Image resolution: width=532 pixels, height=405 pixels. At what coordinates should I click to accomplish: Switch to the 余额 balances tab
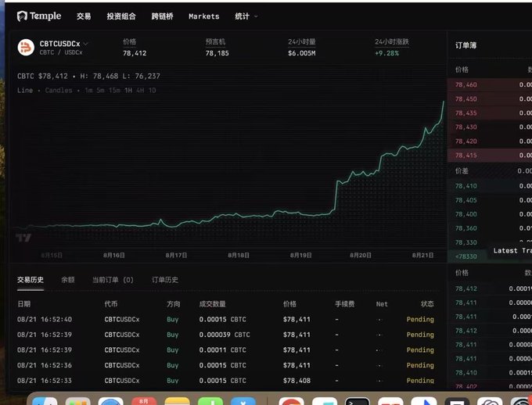68,280
